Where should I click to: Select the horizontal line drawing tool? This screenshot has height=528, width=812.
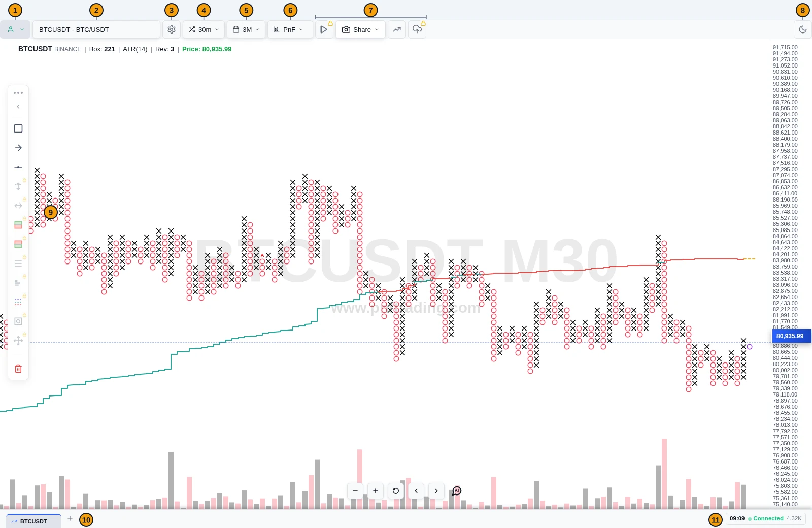(x=18, y=167)
